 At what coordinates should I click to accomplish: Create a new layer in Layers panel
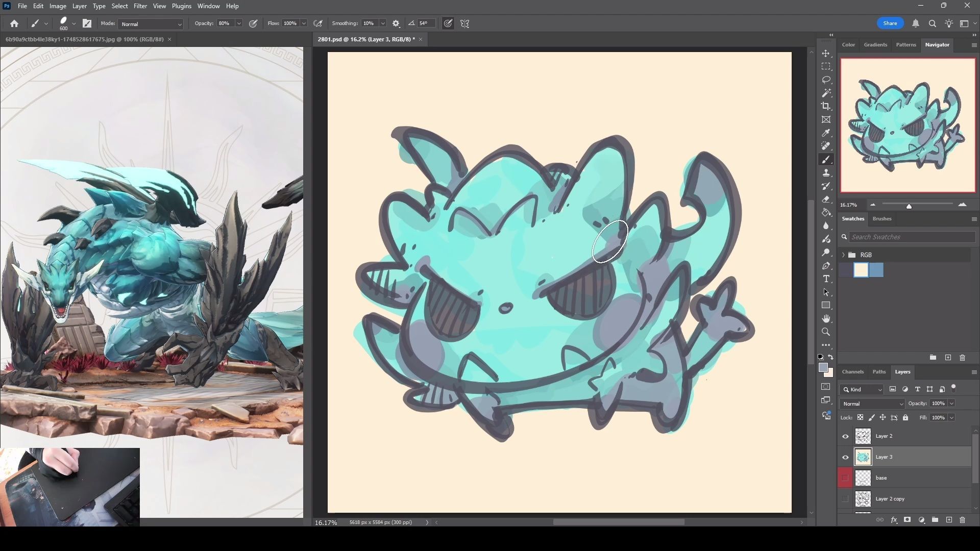[949, 520]
